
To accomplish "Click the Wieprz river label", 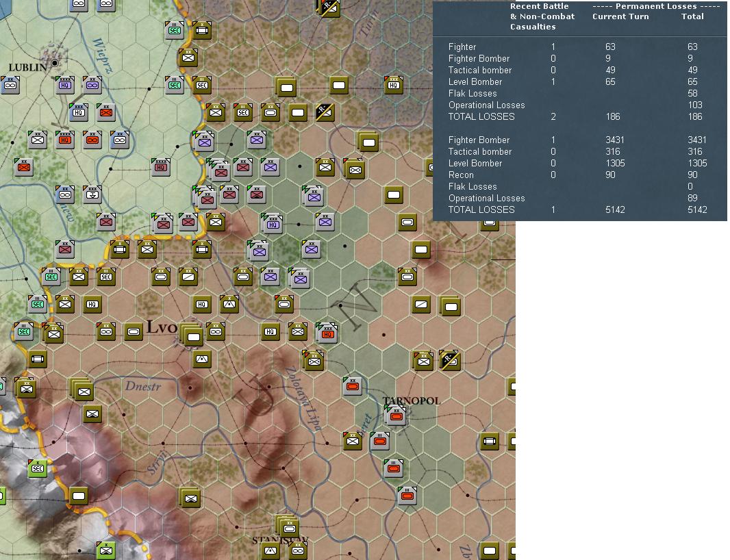I will coord(102,56).
